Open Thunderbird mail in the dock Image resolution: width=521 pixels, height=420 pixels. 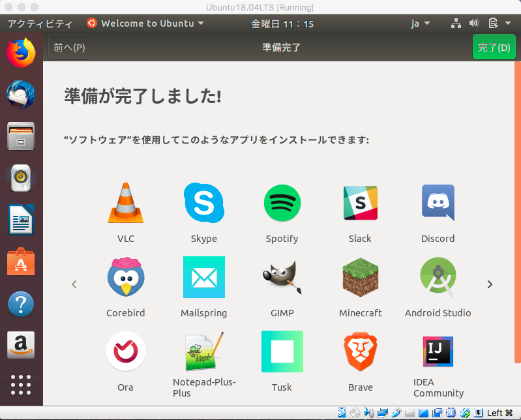pyautogui.click(x=21, y=95)
